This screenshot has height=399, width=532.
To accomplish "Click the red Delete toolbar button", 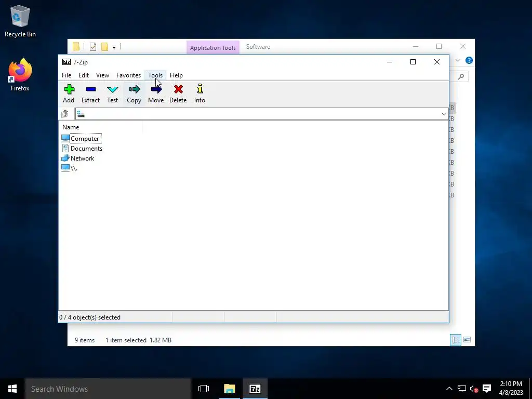I will point(178,94).
